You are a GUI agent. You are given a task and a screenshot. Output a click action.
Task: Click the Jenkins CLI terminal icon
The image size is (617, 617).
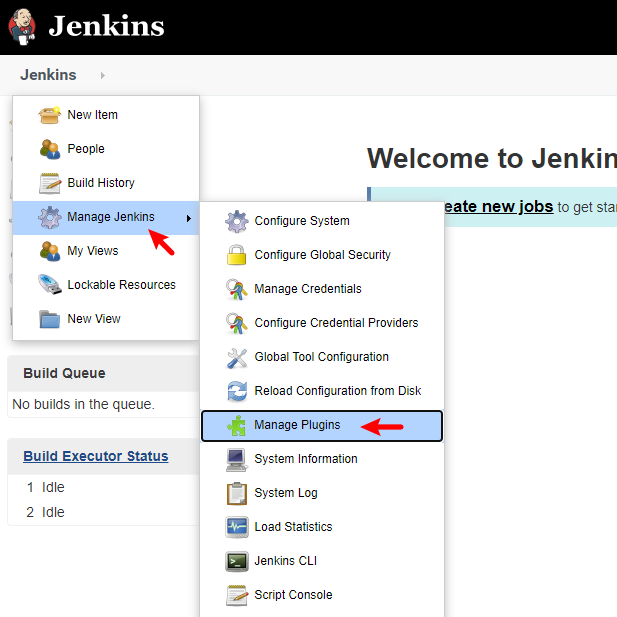236,562
